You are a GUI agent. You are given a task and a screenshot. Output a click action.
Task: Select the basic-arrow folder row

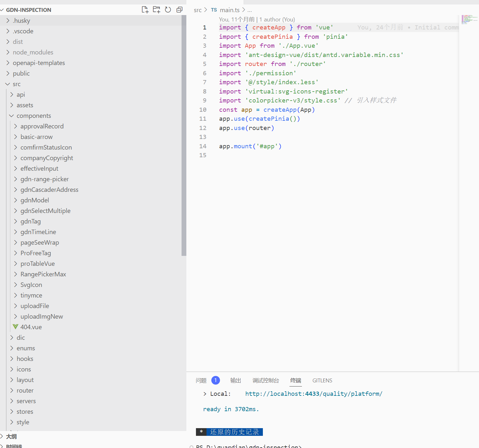tap(91, 137)
